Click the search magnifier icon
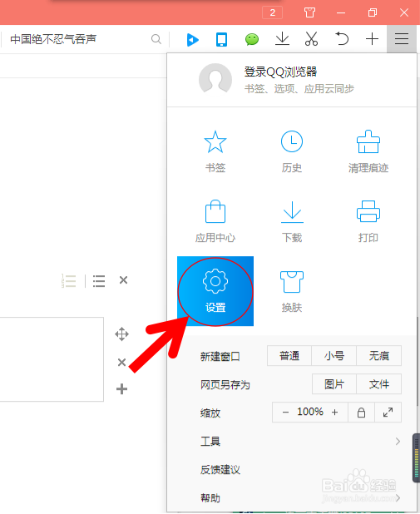Viewport: 420px width, 514px height. click(x=156, y=39)
